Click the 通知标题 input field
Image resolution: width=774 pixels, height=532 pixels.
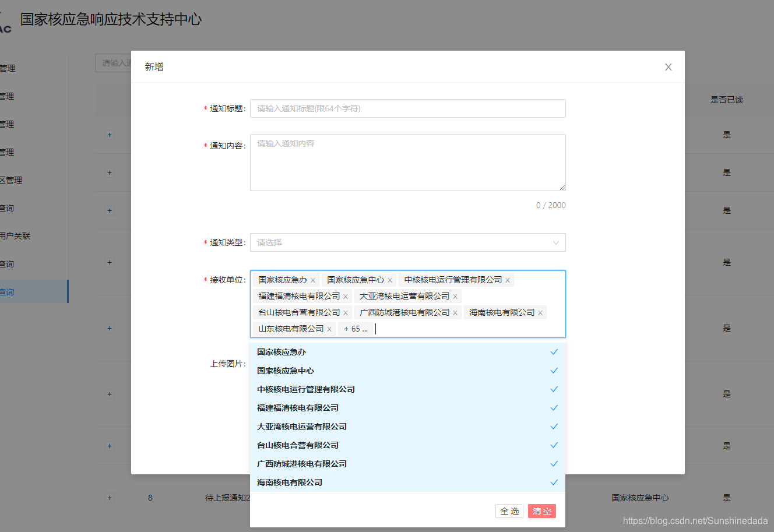[x=408, y=108]
